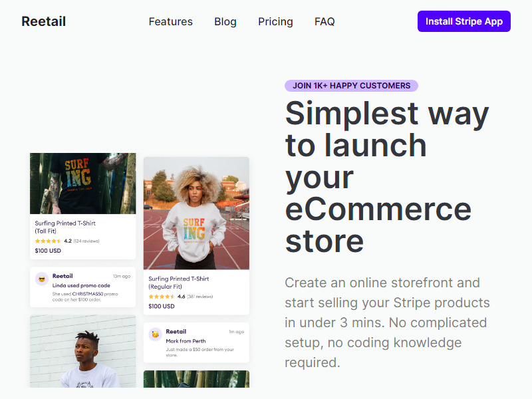Click the Mark from Perth notification card
532x399 pixels.
coord(196,342)
